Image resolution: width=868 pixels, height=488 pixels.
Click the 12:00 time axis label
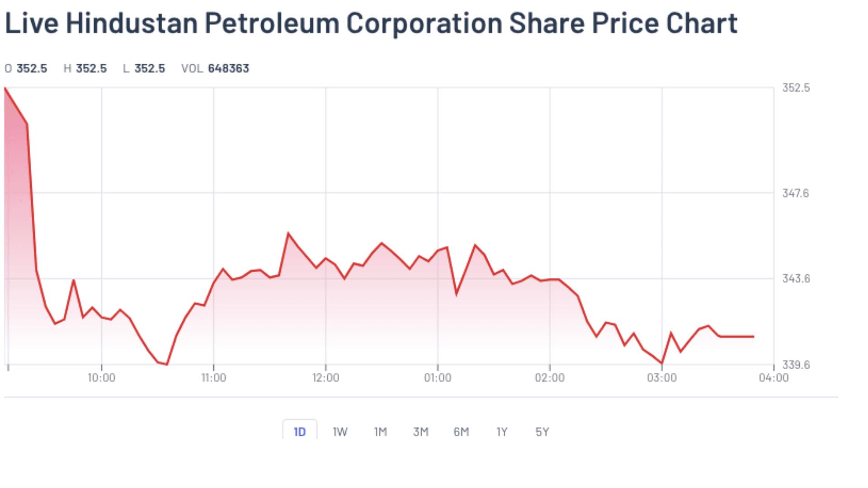coord(325,378)
